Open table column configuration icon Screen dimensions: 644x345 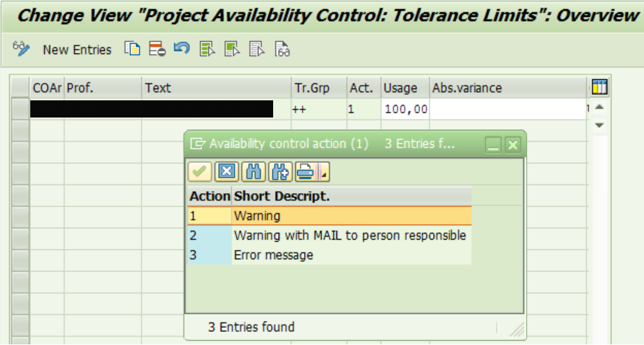click(599, 87)
